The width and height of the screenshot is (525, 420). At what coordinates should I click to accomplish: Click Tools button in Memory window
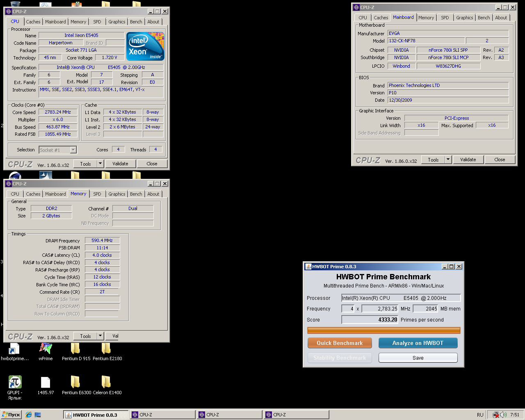click(85, 336)
